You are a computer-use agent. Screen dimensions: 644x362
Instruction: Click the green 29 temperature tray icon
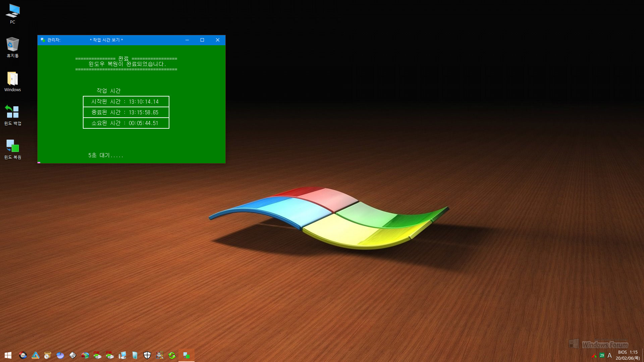pyautogui.click(x=602, y=356)
